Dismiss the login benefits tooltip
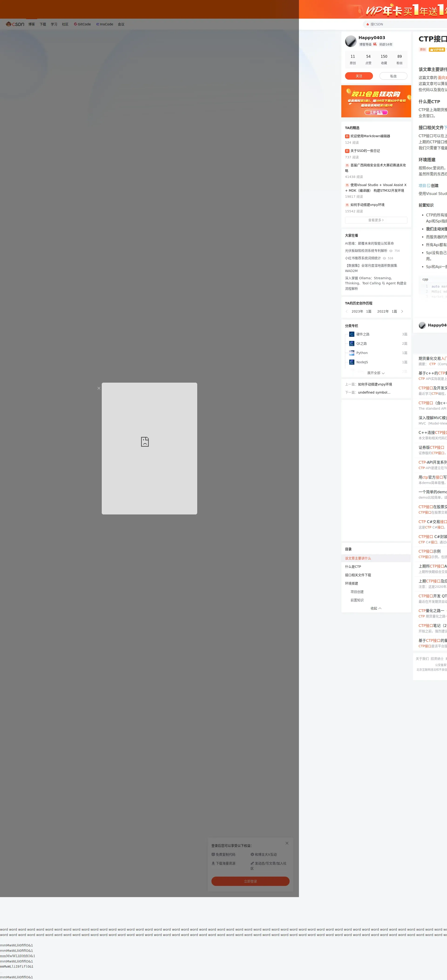 click(x=287, y=843)
